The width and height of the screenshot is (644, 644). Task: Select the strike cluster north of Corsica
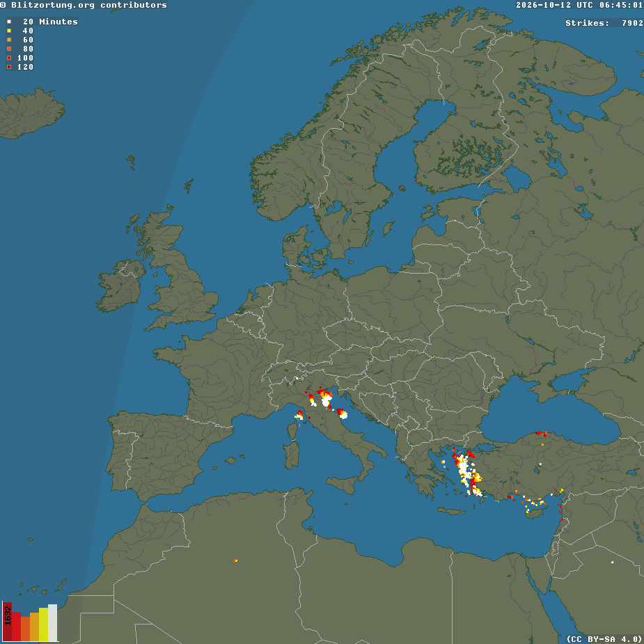point(299,415)
